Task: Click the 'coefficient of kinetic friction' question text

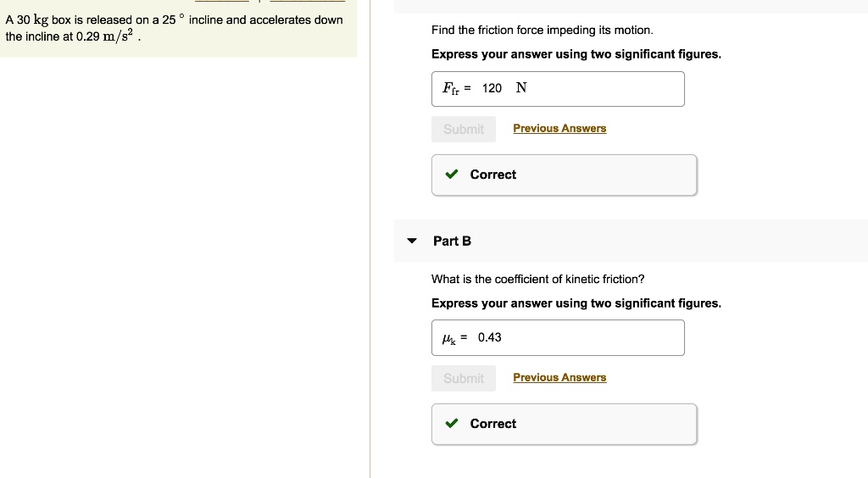Action: [x=537, y=279]
